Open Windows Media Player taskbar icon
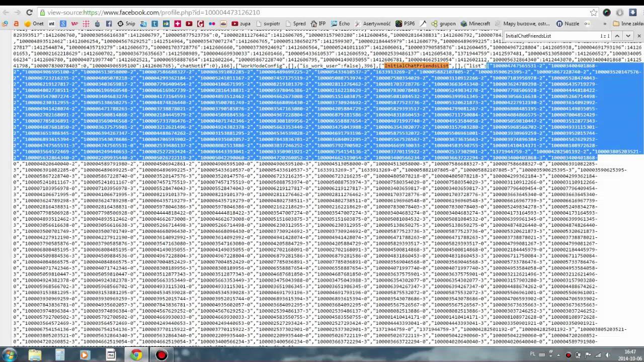The width and height of the screenshot is (644, 362). tap(85, 355)
